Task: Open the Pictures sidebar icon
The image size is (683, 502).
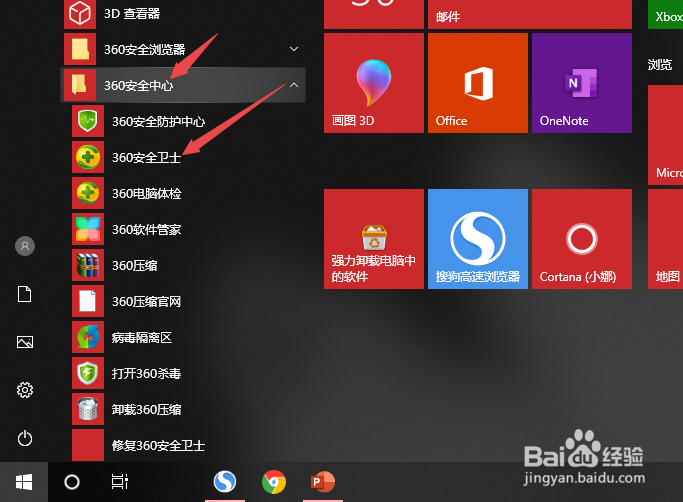Action: [25, 342]
